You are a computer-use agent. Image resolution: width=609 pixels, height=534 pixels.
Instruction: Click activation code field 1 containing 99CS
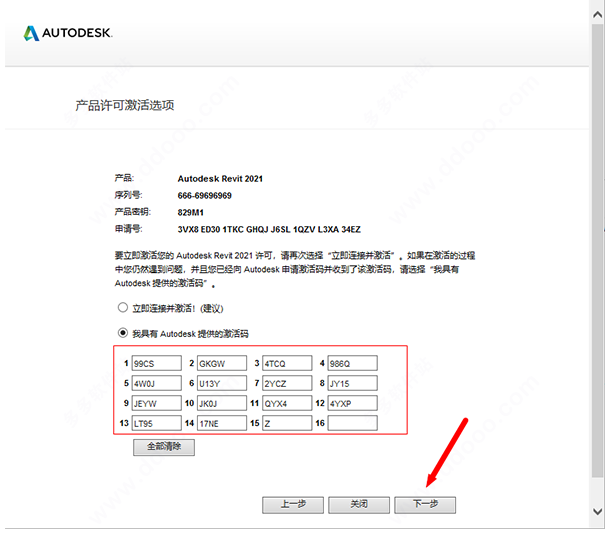pos(157,363)
